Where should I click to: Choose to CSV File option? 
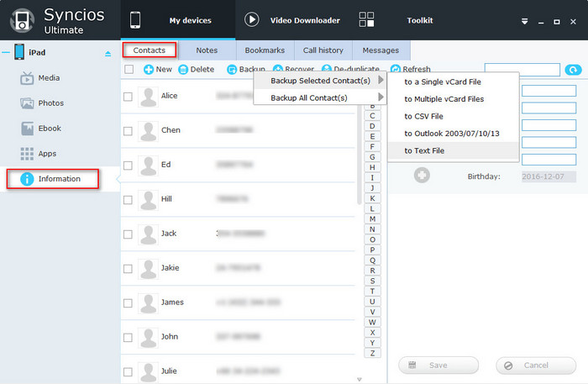pyautogui.click(x=454, y=116)
